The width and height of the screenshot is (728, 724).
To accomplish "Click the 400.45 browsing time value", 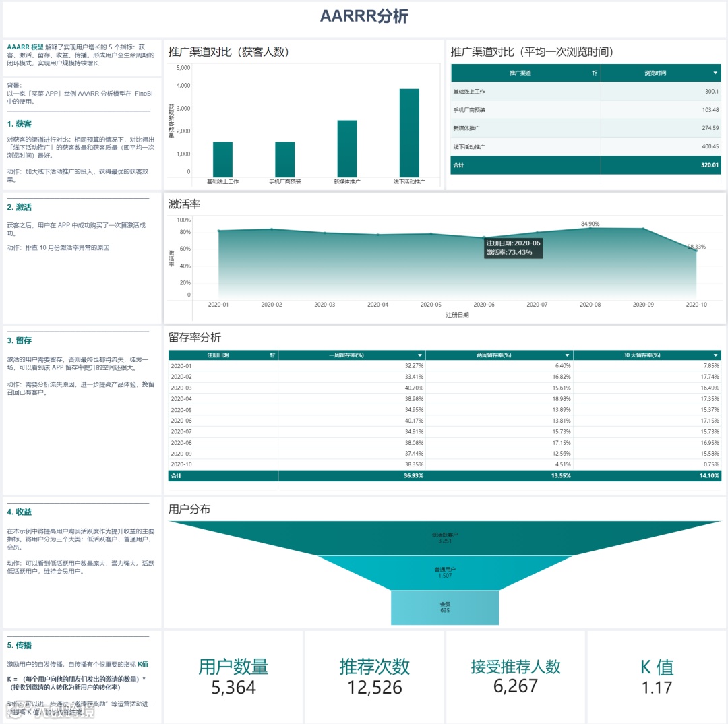I will click(x=710, y=147).
